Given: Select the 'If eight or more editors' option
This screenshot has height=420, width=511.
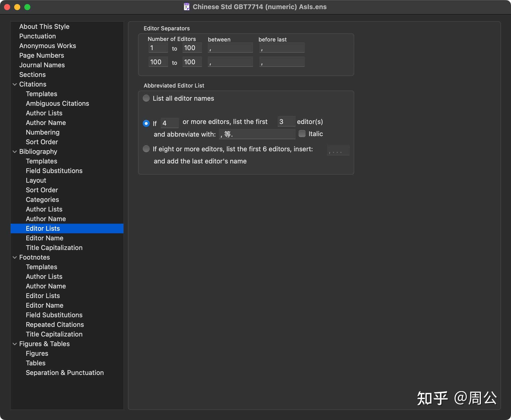Looking at the screenshot, I should [x=146, y=149].
